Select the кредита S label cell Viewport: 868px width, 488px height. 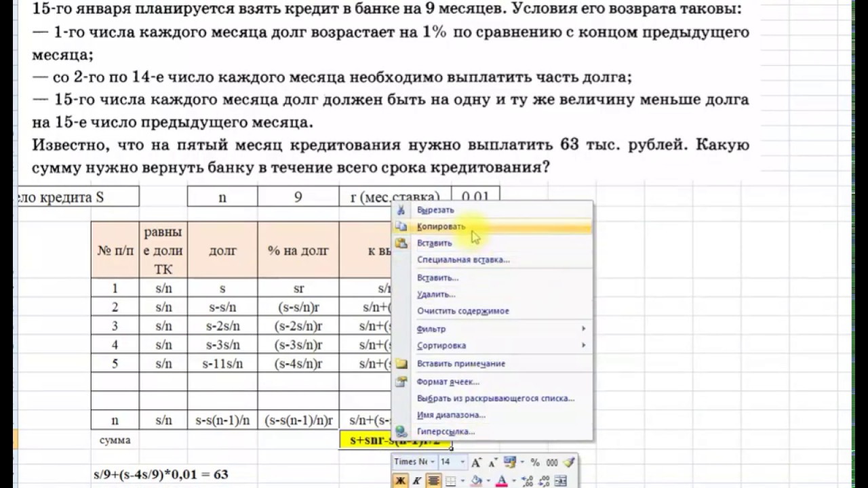click(77, 197)
